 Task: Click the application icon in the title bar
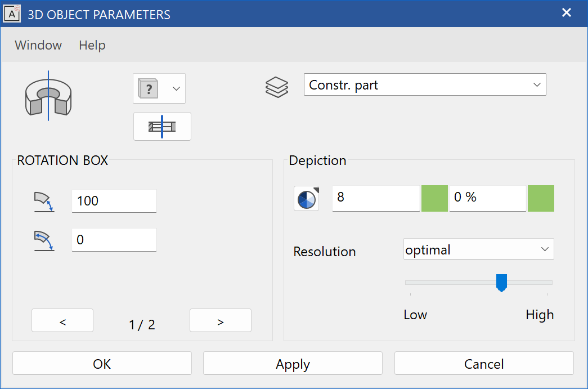click(12, 14)
